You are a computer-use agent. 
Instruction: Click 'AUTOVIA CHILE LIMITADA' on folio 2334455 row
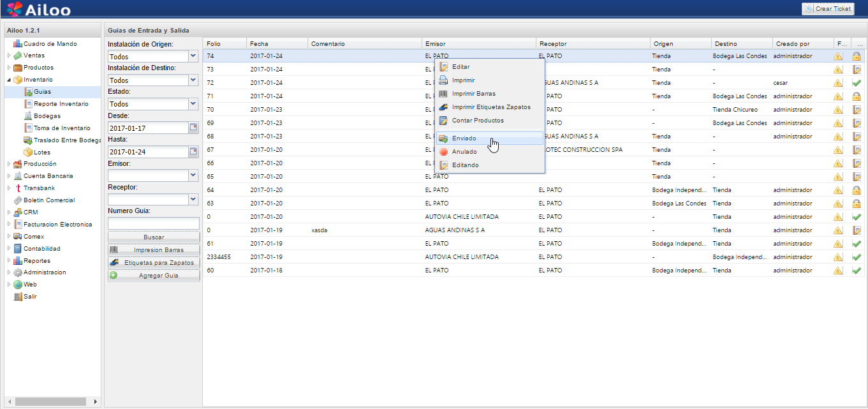(462, 257)
